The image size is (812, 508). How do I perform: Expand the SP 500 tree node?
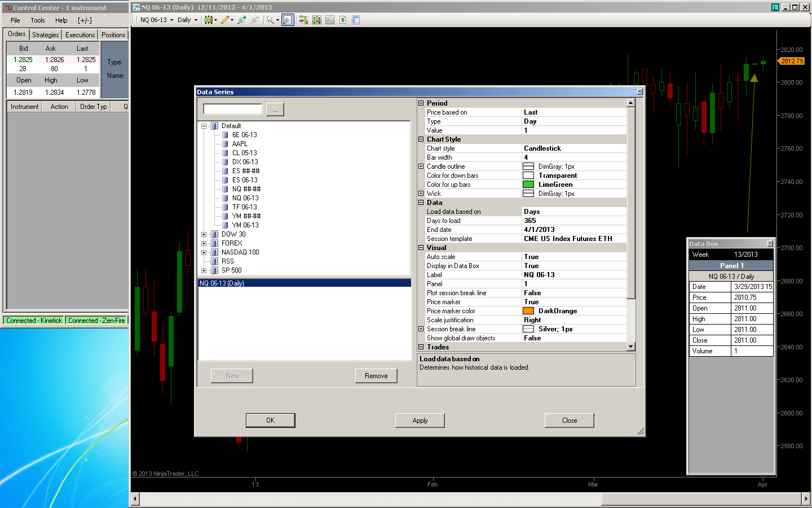click(x=204, y=270)
